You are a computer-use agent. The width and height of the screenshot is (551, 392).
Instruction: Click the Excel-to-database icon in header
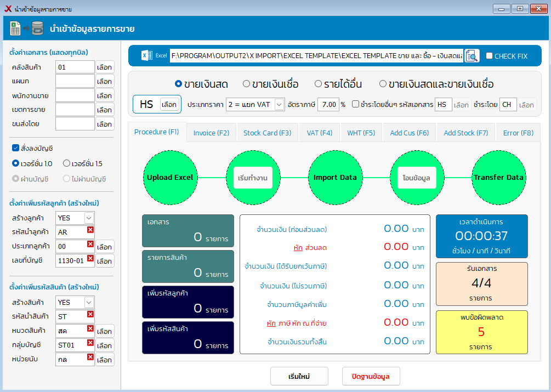pos(26,28)
